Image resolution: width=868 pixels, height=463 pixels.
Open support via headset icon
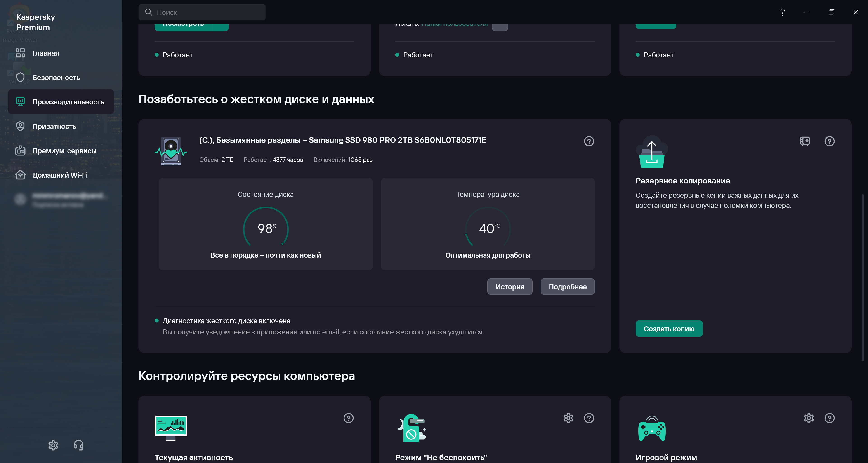(78, 445)
